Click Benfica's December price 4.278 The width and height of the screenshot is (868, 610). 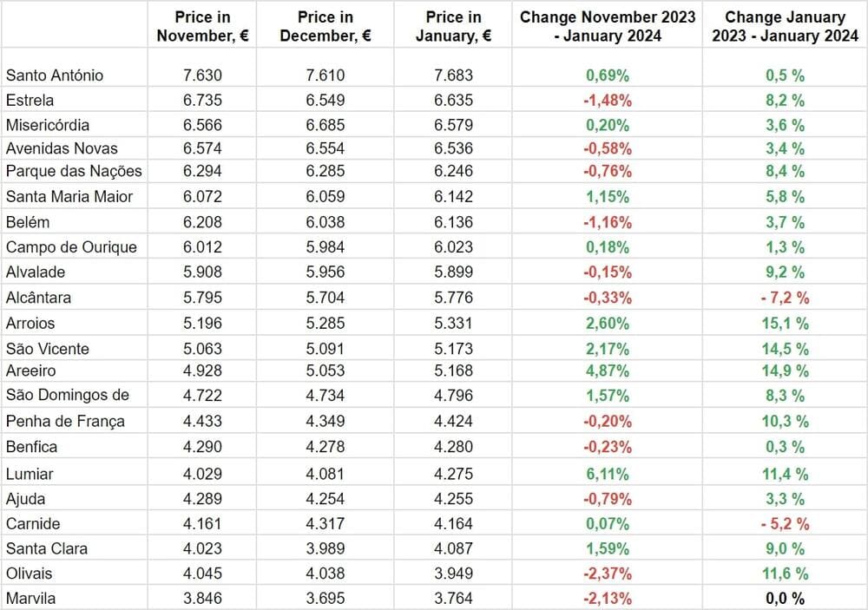click(325, 448)
